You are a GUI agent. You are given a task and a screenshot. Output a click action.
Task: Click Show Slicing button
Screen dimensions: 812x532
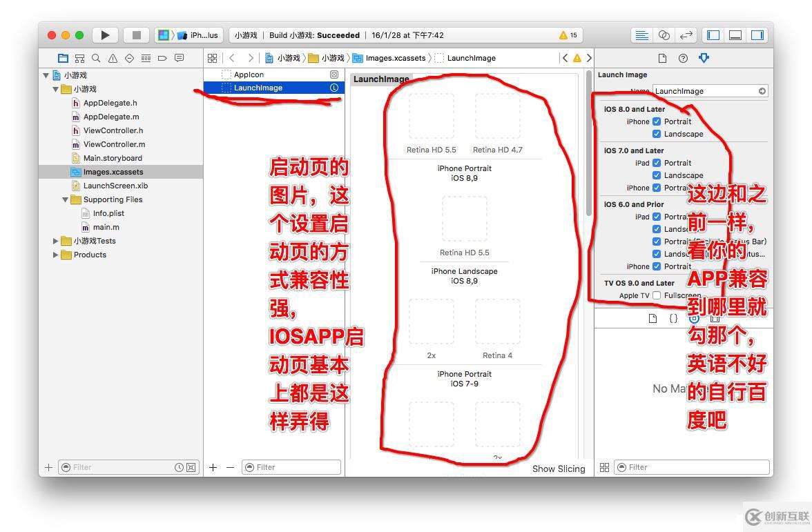click(x=558, y=469)
